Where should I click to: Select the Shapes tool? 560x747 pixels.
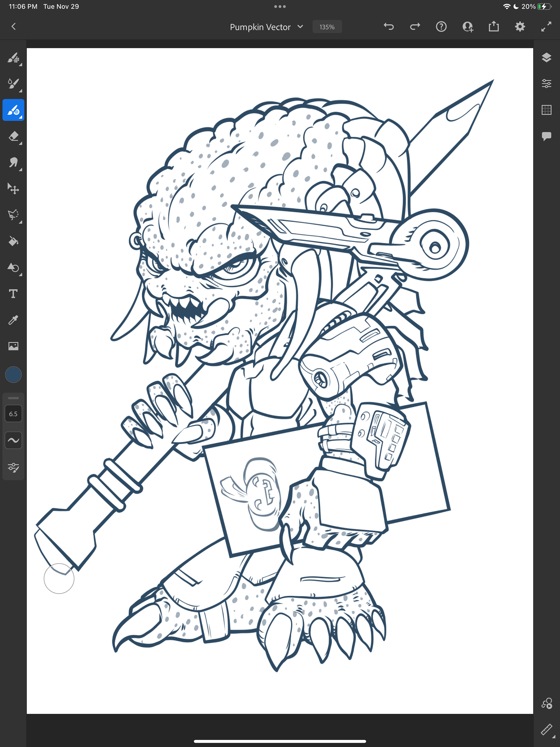pyautogui.click(x=13, y=267)
